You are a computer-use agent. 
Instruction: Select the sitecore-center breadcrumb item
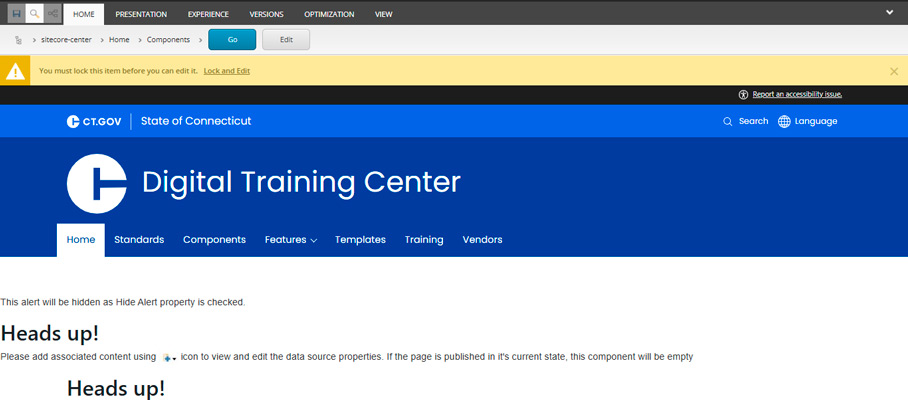pos(68,40)
